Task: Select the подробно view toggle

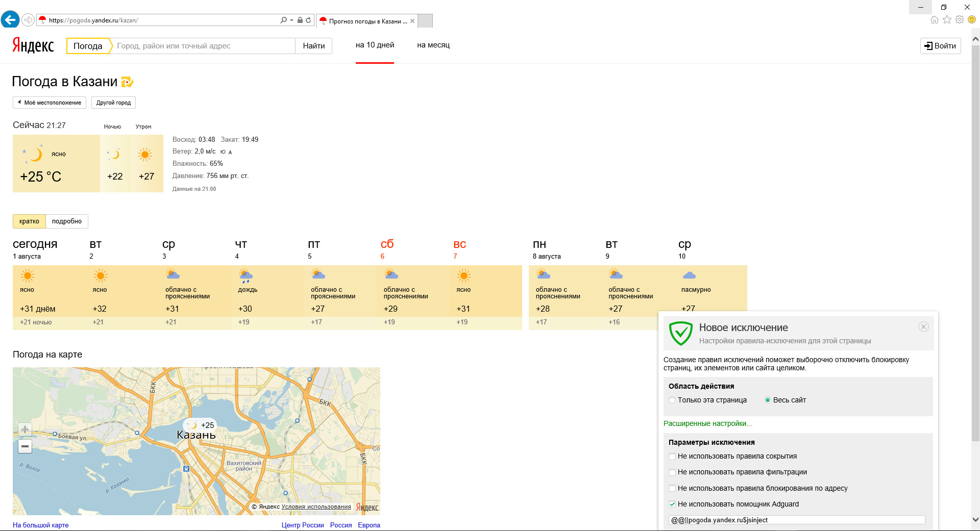Action: (x=67, y=221)
